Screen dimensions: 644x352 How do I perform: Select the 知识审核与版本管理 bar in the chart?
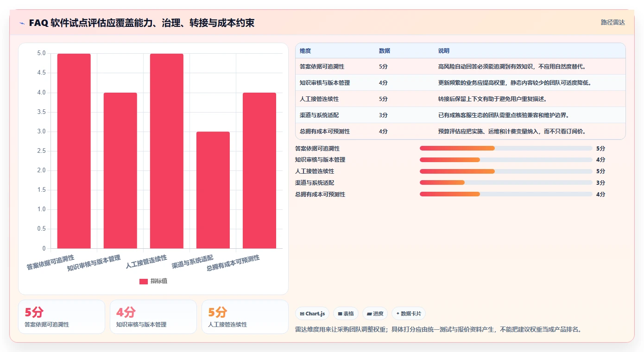click(x=120, y=170)
